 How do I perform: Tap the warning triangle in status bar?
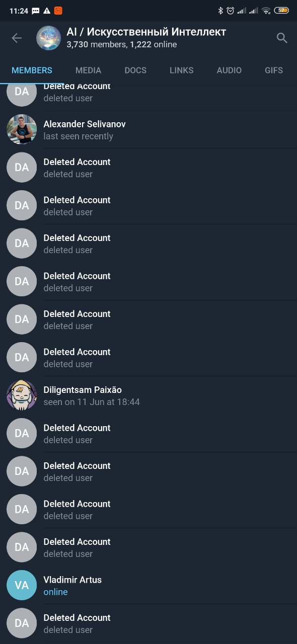(47, 11)
